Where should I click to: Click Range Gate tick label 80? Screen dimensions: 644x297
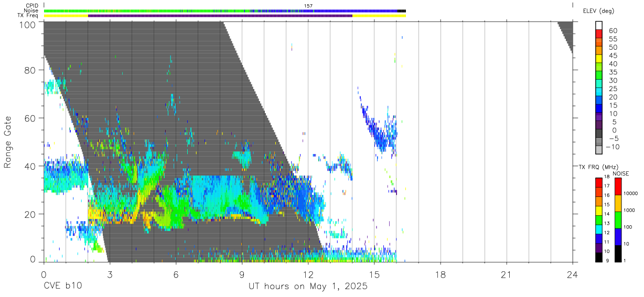pyautogui.click(x=30, y=70)
